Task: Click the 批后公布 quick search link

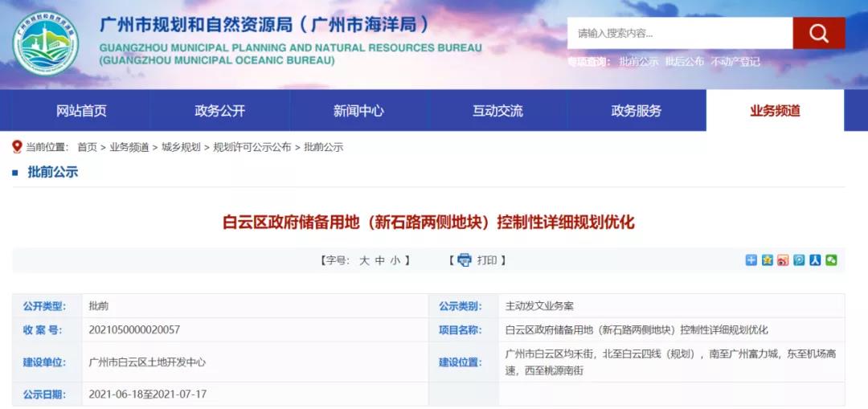Action: (x=685, y=62)
